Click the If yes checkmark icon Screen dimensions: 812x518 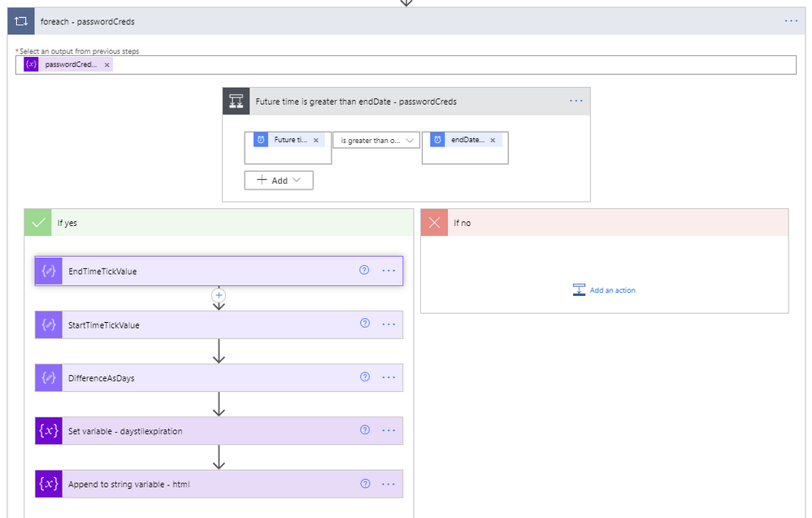point(38,223)
